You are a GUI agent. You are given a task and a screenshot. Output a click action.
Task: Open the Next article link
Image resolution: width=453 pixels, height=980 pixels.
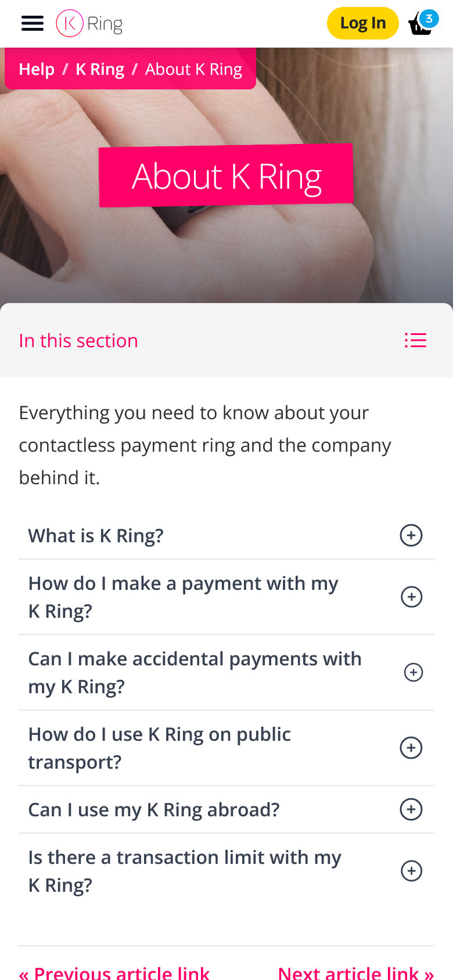tap(355, 972)
